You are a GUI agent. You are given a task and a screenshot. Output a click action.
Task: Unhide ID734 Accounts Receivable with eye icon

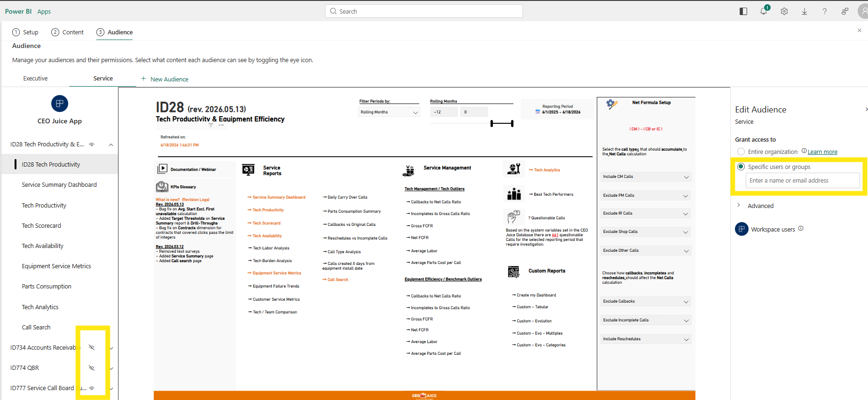pyautogui.click(x=92, y=347)
